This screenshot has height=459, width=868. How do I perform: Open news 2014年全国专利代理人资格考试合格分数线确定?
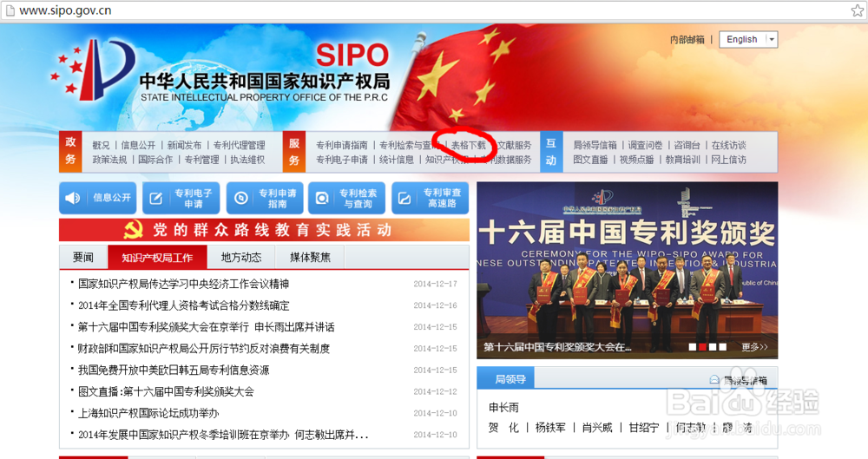point(183,305)
